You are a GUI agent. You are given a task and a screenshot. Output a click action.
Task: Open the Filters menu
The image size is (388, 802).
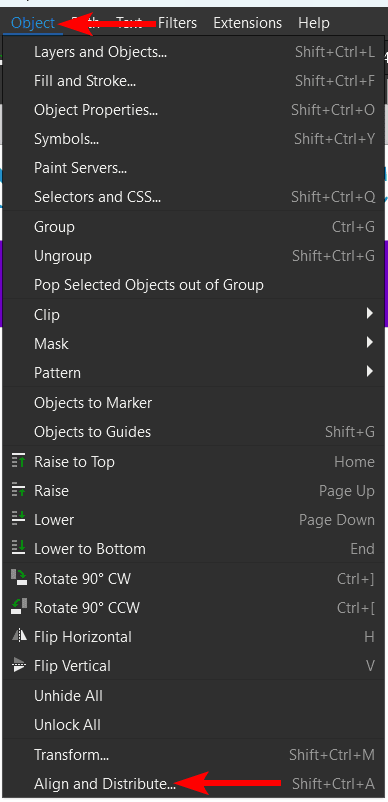(x=177, y=23)
